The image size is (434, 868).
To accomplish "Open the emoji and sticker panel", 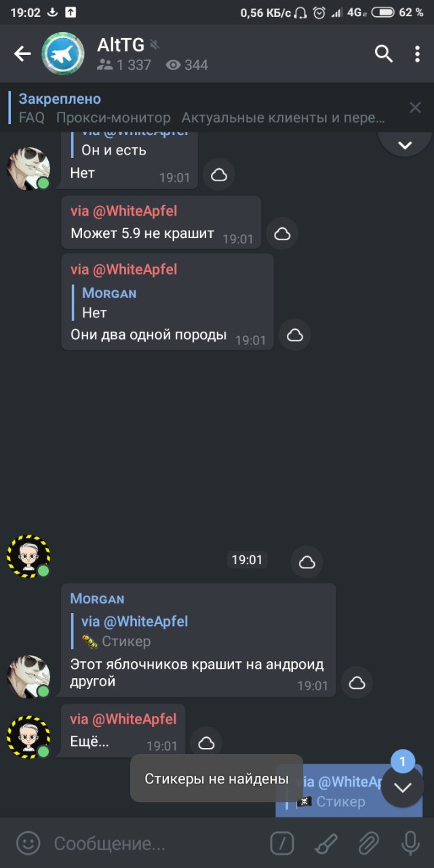I will pos(28,843).
